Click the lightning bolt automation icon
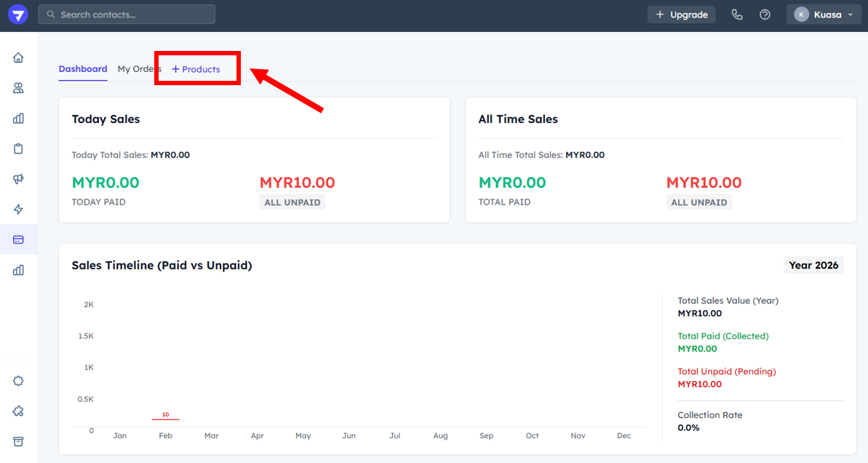Screen dimensions: 868x463 pyautogui.click(x=18, y=210)
